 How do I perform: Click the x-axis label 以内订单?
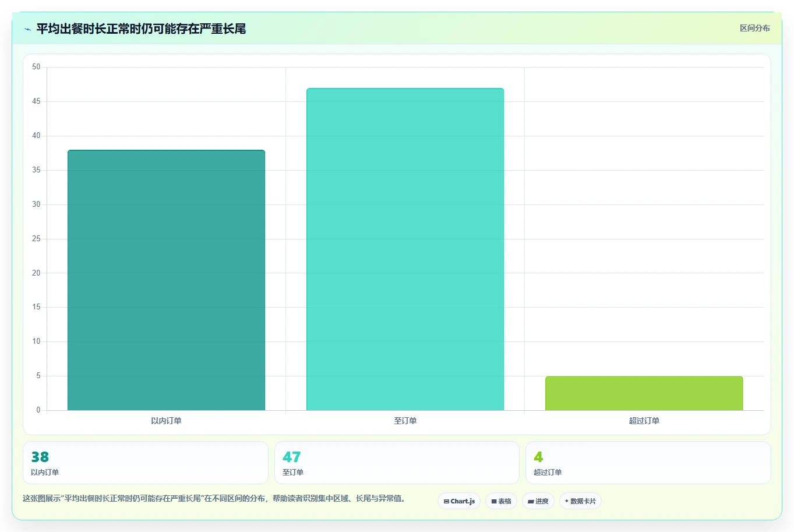pyautogui.click(x=166, y=421)
